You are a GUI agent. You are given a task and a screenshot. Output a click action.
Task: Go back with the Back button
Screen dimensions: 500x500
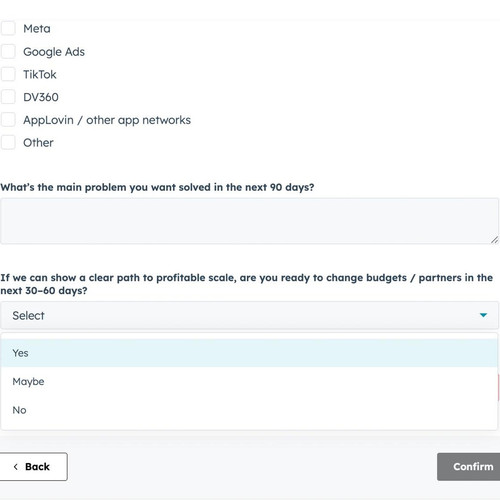point(33,466)
